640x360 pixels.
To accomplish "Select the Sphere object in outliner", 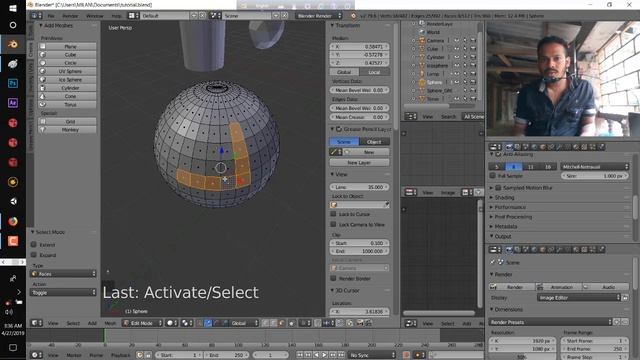I will coord(434,82).
